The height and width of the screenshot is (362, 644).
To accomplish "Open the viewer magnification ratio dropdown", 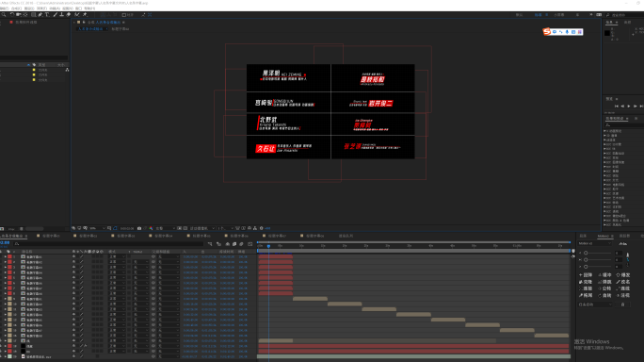I will coord(98,228).
